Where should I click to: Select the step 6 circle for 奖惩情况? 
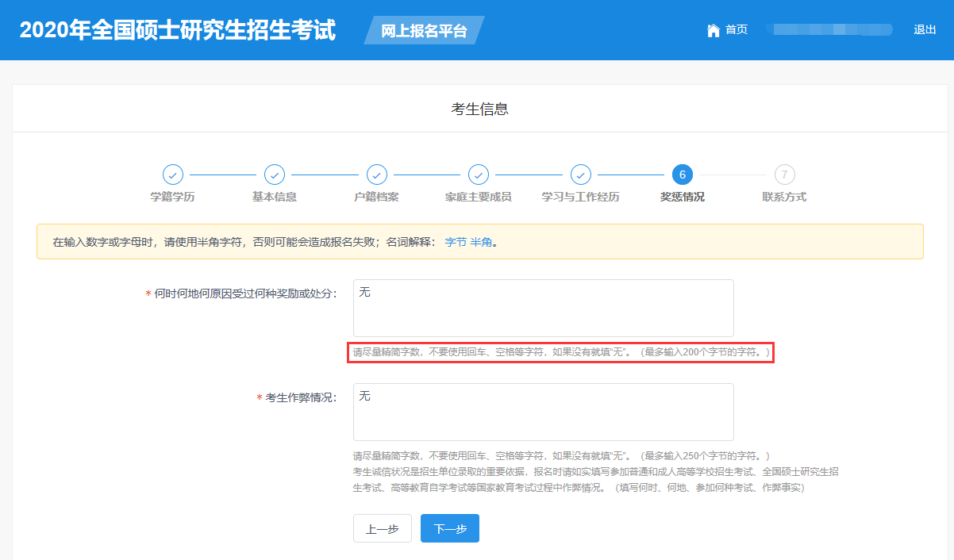(x=682, y=175)
